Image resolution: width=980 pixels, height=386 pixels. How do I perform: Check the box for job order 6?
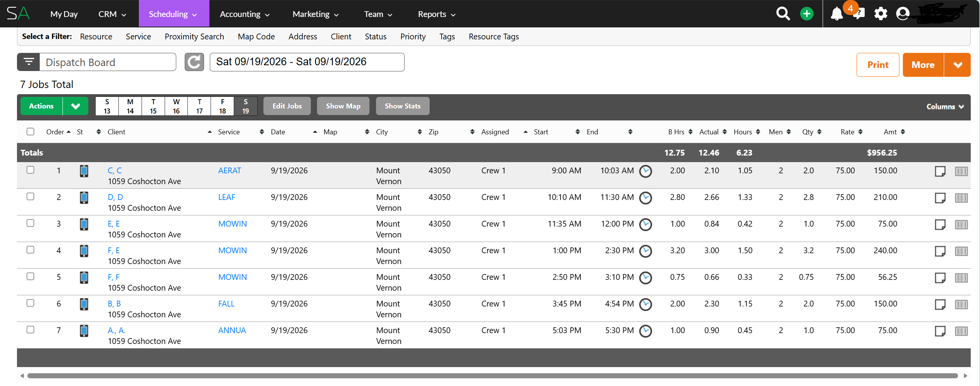click(30, 303)
